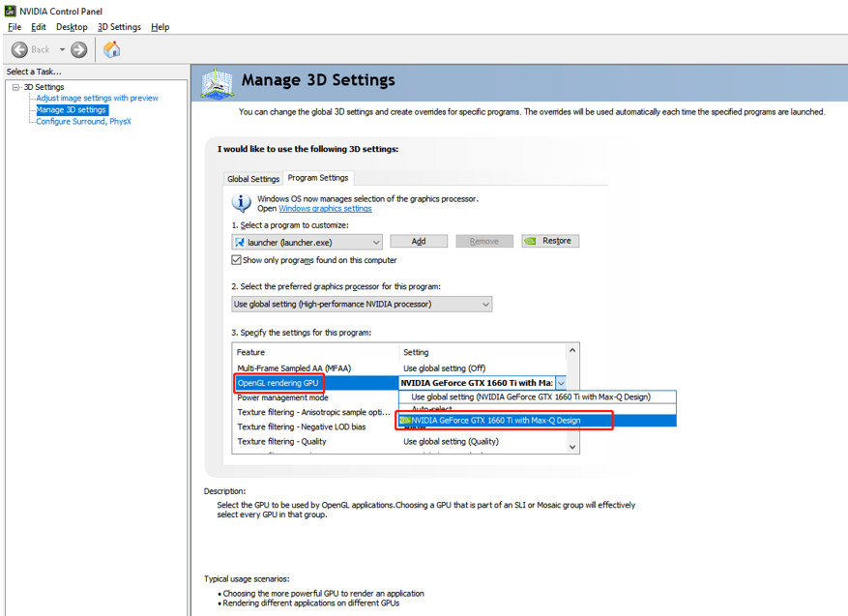This screenshot has height=616, width=848.
Task: Open the Windows graphics settings link
Action: pos(325,209)
